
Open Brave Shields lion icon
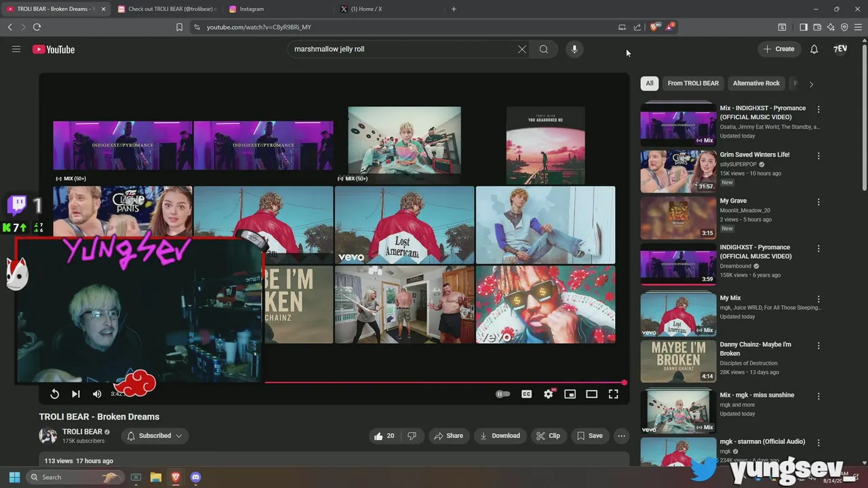coord(654,27)
